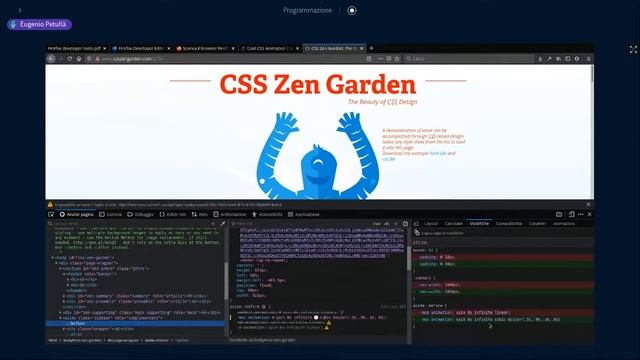Click Copy all changes button in Modifiche
640x360 pixels.
coord(439,233)
